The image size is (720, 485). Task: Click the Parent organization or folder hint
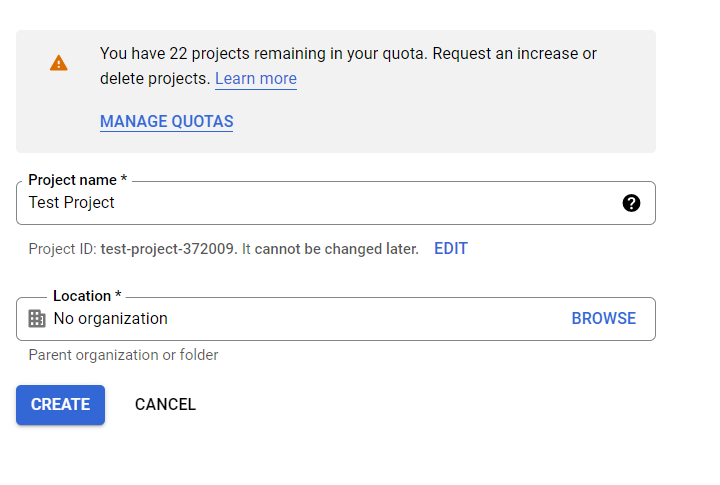[x=123, y=355]
